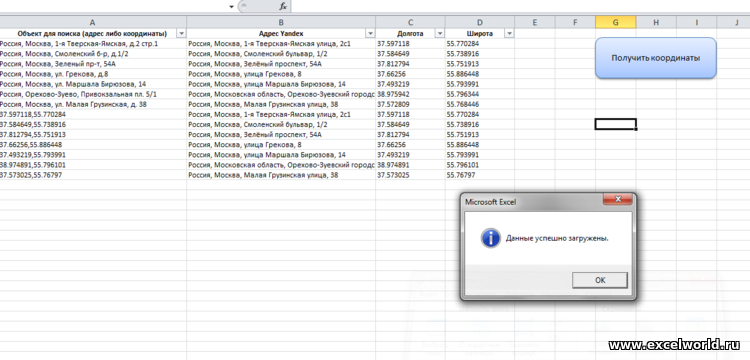Select column D header
This screenshot has height=360, width=750.
pos(480,22)
